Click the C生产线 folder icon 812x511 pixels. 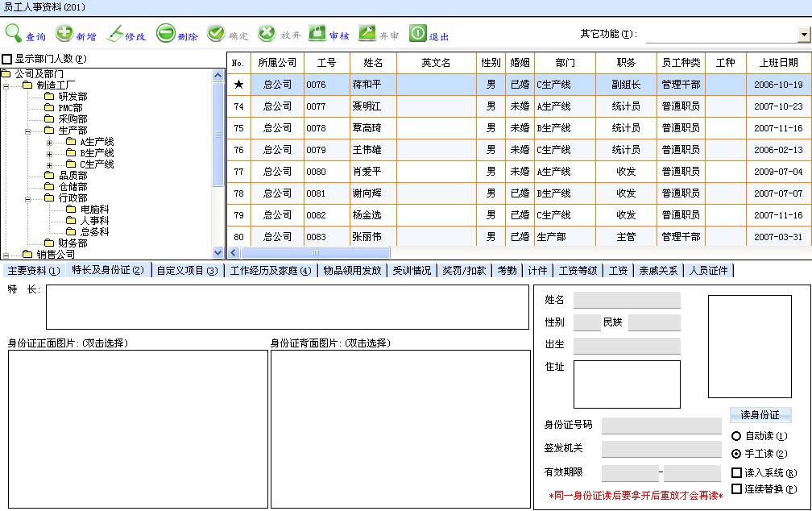click(x=71, y=164)
